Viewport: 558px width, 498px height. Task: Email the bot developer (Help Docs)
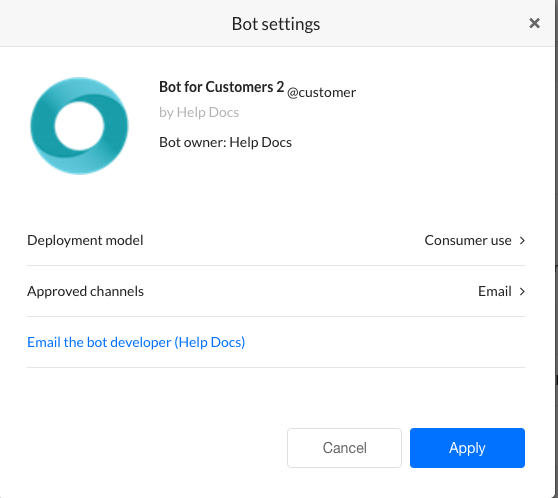136,342
